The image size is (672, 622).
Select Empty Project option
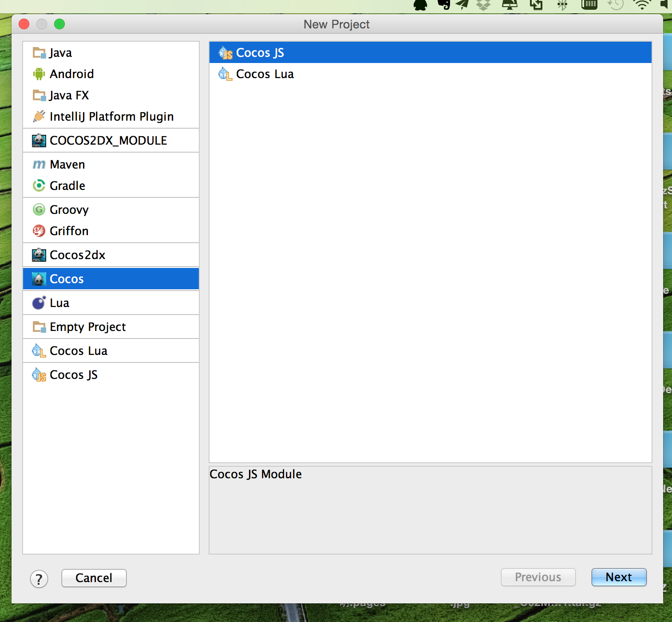pos(88,327)
